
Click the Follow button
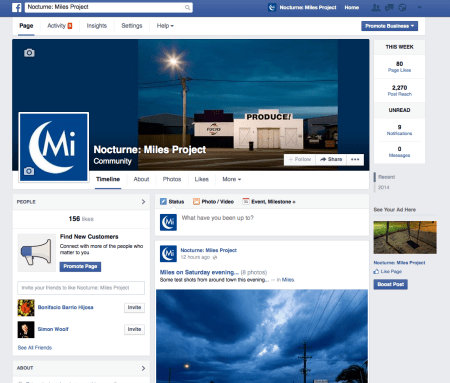pyautogui.click(x=299, y=159)
